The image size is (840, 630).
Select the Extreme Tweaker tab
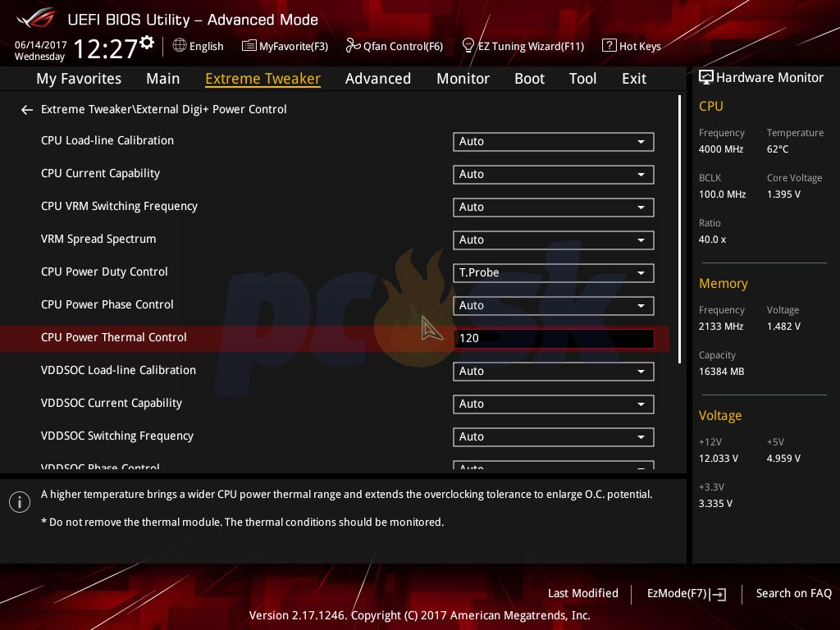coord(263,79)
